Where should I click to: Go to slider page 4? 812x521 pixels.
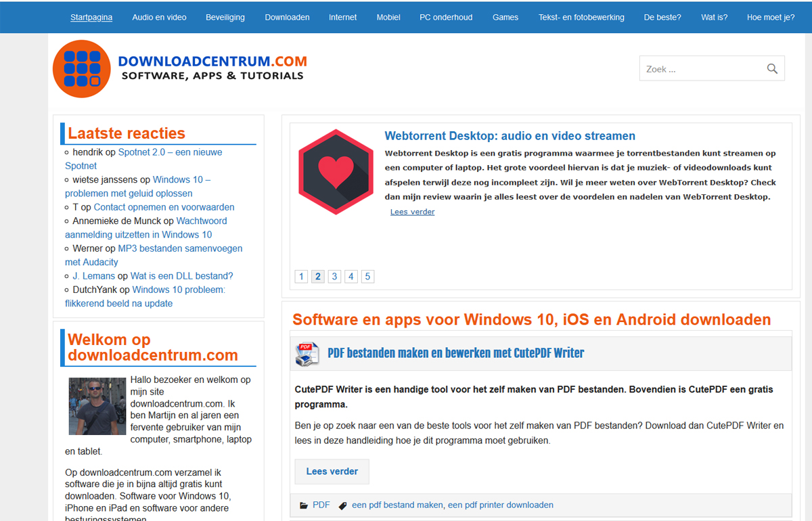coord(351,276)
